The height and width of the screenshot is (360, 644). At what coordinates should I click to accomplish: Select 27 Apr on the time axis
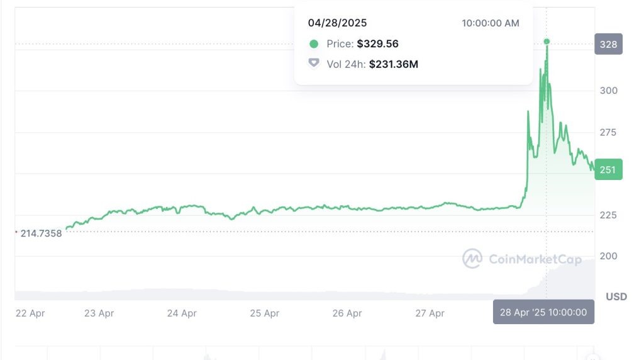coord(429,313)
